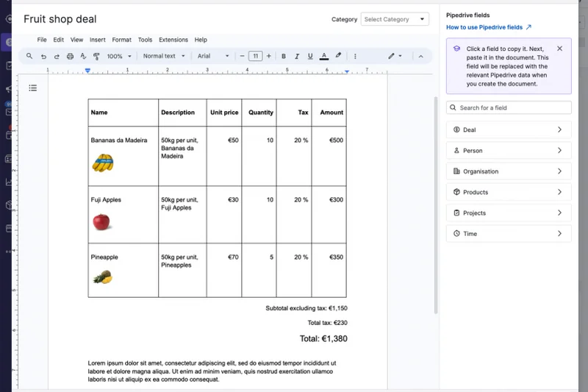Expand the Products fields section
The image size is (588, 392).
[509, 192]
